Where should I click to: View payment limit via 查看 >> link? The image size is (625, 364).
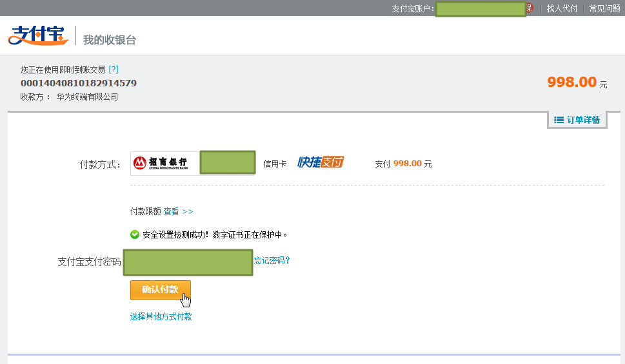click(178, 211)
